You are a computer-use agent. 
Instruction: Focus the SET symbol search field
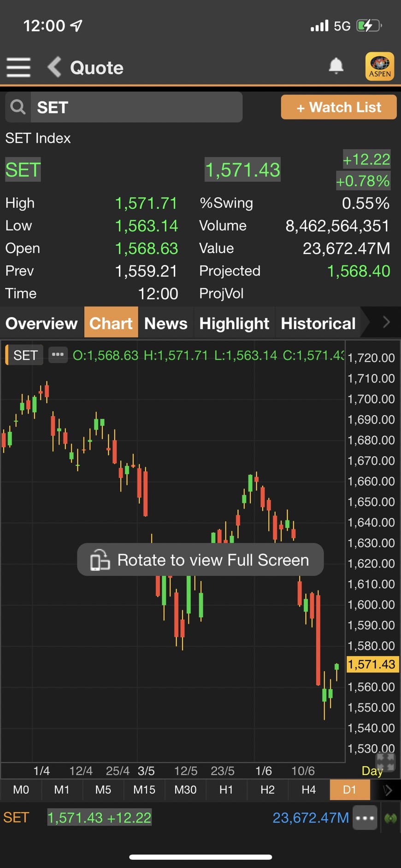click(x=136, y=107)
